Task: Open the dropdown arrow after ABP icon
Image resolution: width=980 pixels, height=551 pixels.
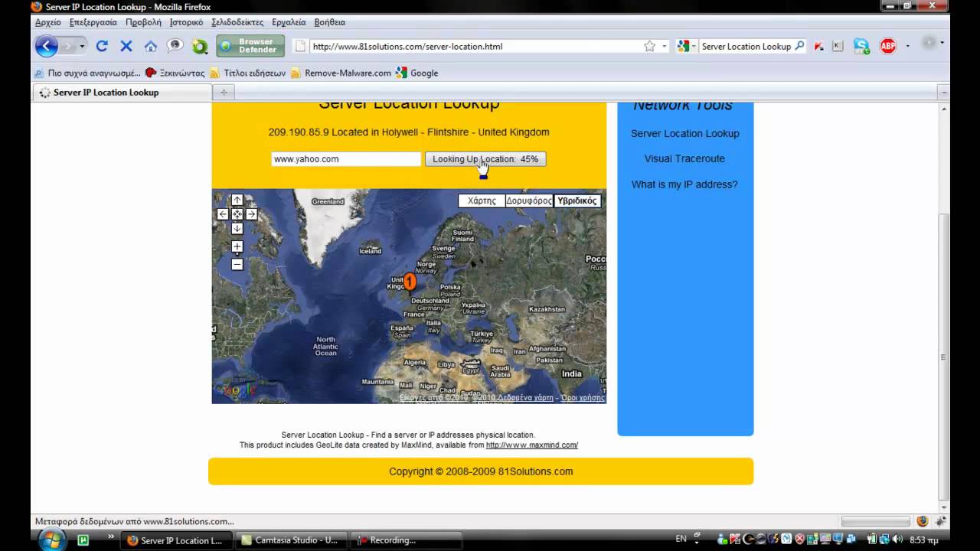Action: (907, 46)
